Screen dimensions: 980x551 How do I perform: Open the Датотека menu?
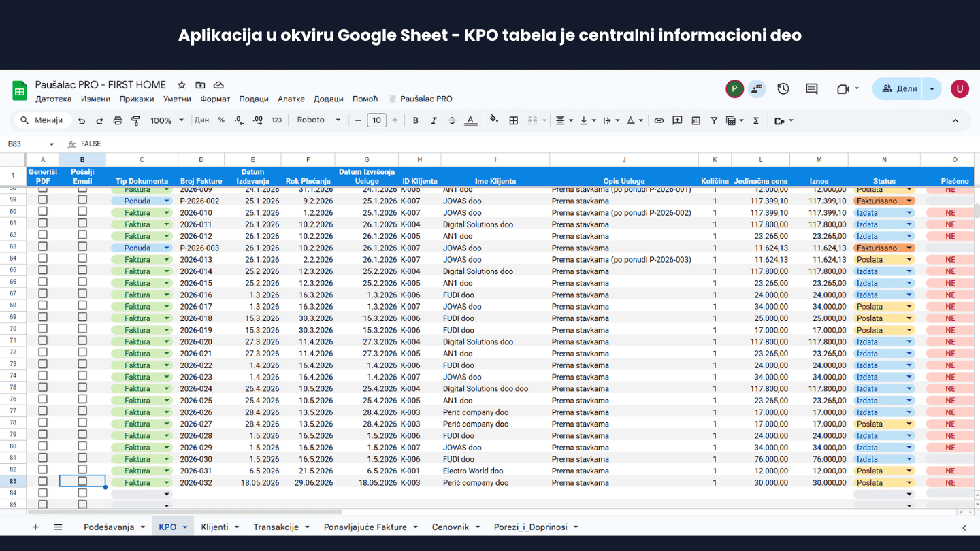pos(54,99)
